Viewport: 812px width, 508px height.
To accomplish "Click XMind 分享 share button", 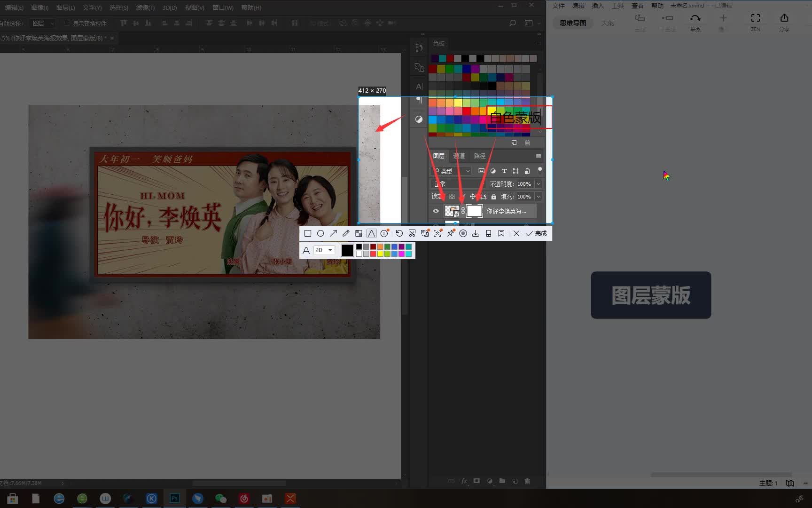I will (784, 22).
